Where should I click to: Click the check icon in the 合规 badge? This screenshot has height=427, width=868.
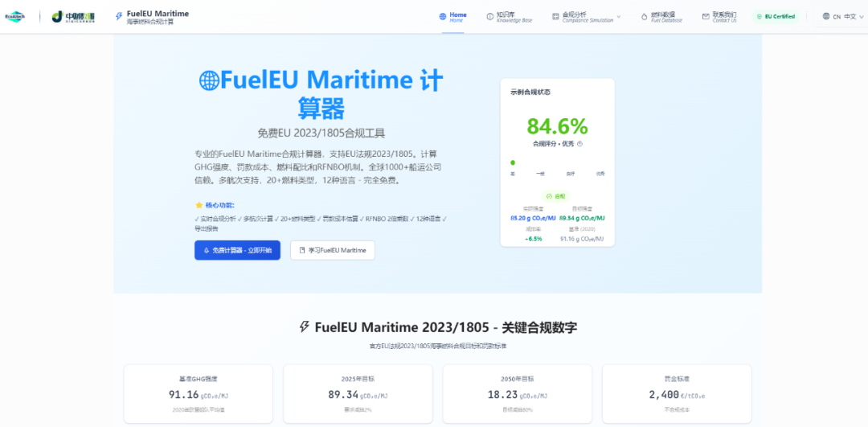click(x=549, y=196)
